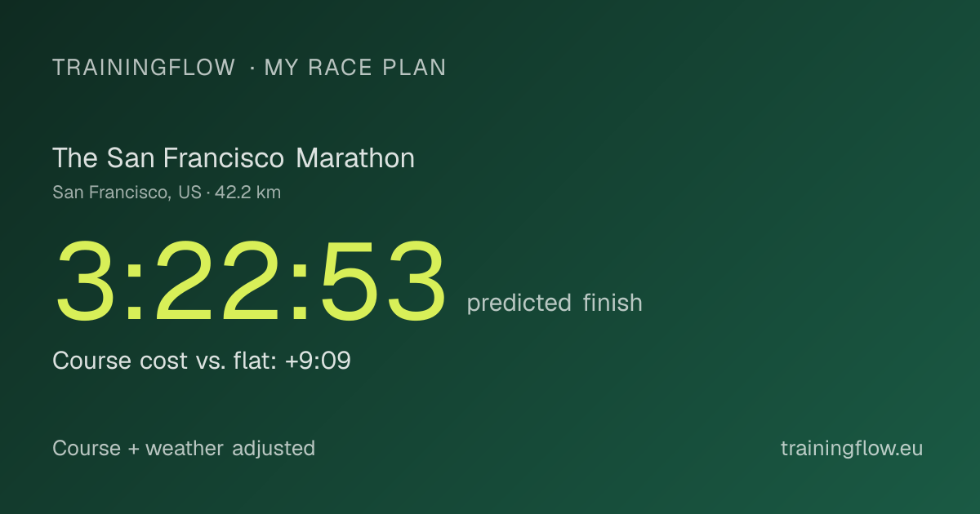Click the predicted finish label
Viewport: 980px width, 514px height.
pos(555,304)
